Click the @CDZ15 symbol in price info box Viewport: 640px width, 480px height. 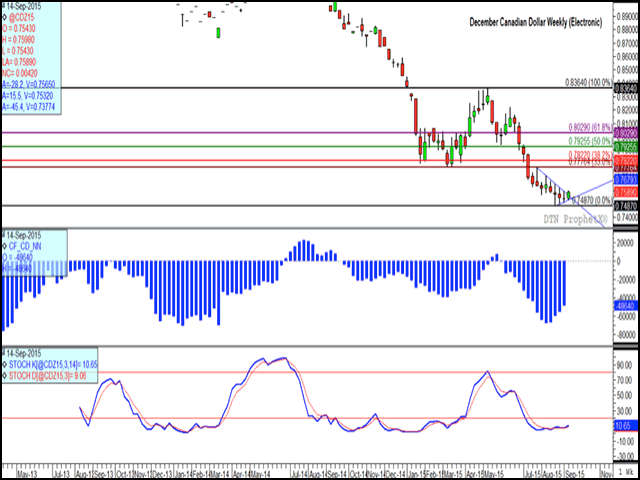click(x=20, y=17)
